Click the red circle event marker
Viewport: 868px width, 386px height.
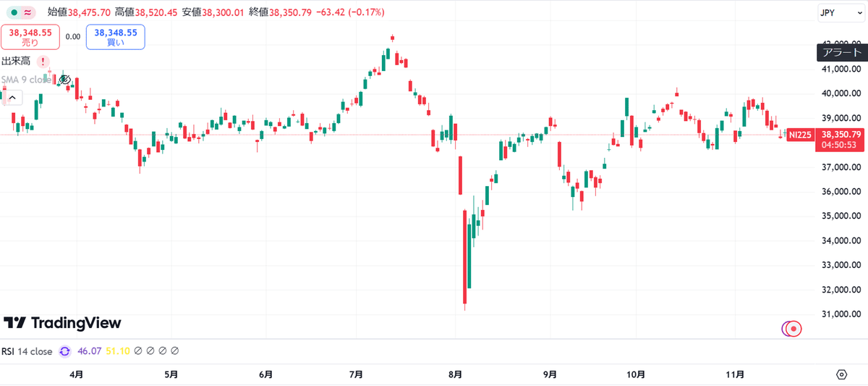click(793, 329)
